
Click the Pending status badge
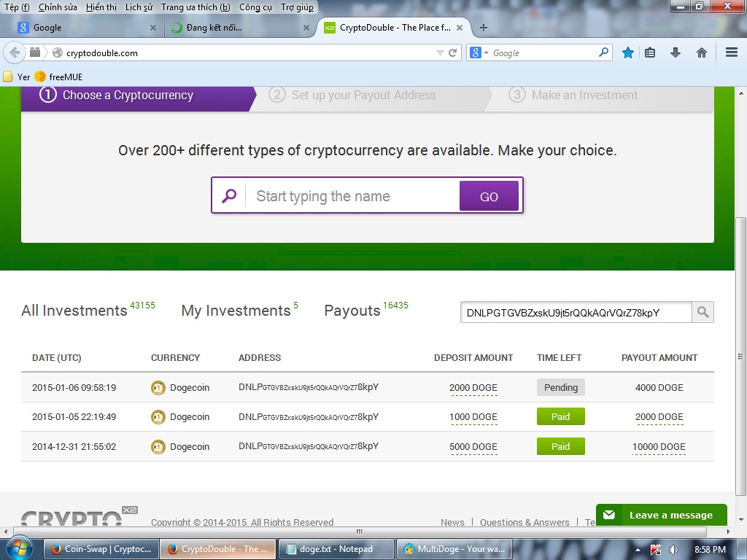561,387
